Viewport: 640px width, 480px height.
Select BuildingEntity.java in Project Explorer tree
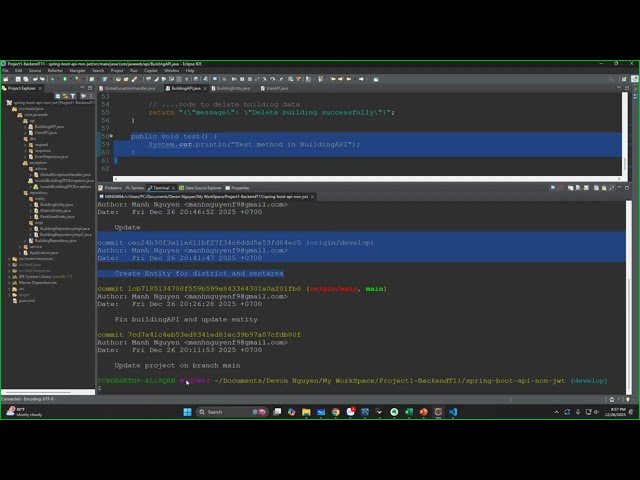click(x=56, y=205)
